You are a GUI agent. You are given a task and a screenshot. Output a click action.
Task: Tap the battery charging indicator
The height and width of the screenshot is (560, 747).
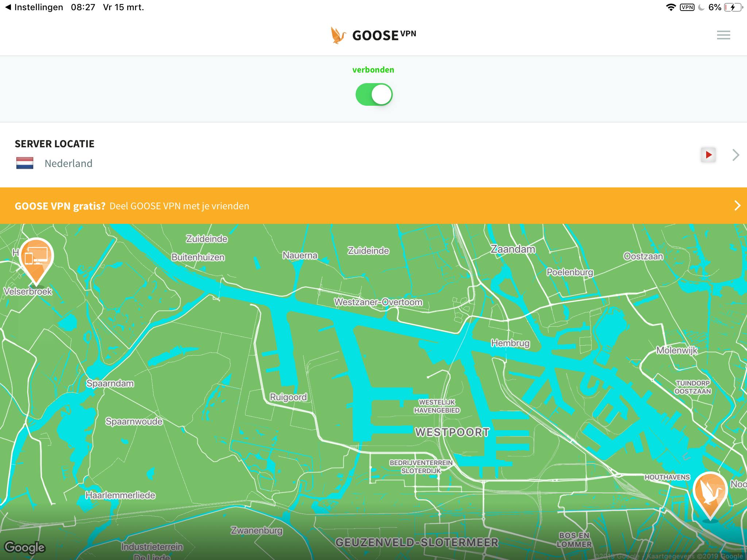pos(733,7)
